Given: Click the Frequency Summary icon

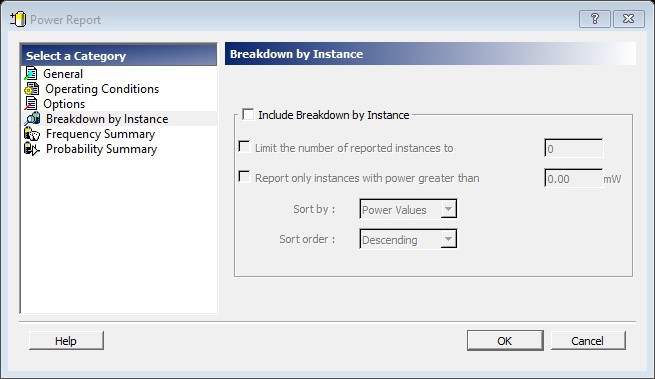Looking at the screenshot, I should pos(32,134).
